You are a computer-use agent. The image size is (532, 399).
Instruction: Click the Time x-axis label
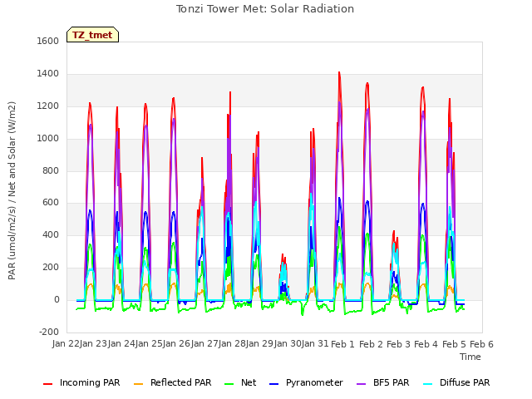tap(470, 357)
